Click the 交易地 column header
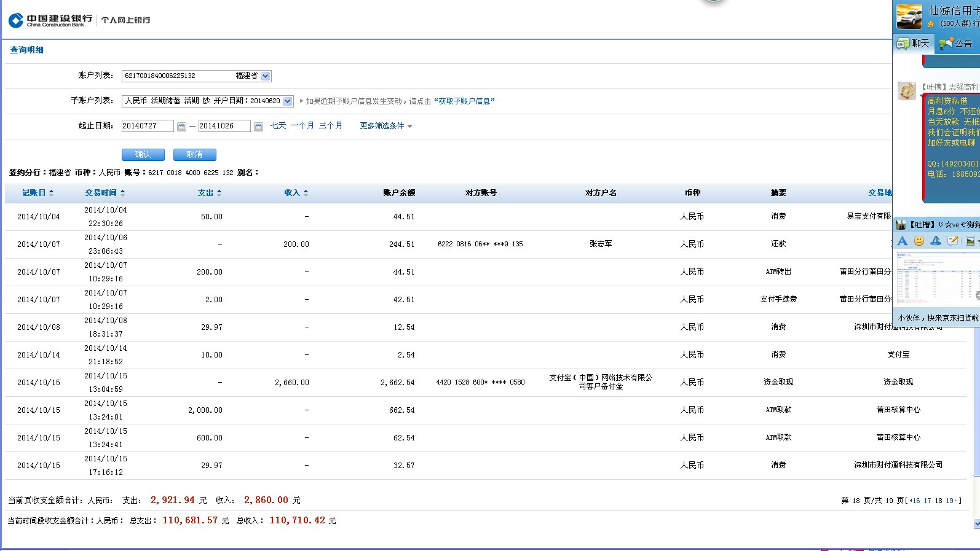 pos(880,193)
